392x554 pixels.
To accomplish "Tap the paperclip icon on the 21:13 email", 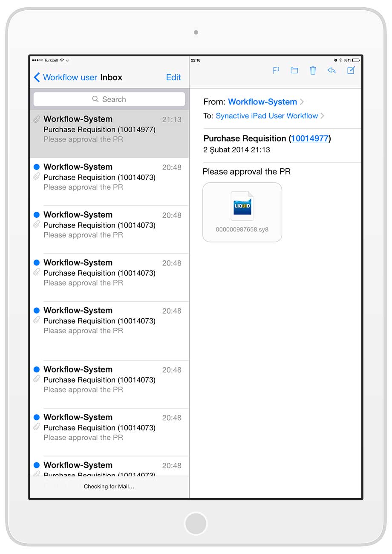I will pyautogui.click(x=37, y=119).
